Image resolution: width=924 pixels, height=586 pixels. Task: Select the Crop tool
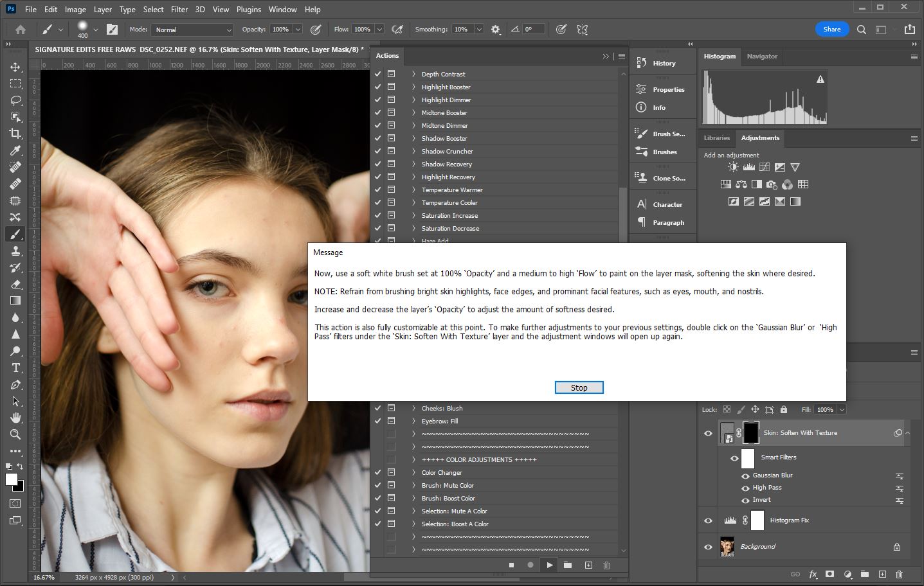15,134
